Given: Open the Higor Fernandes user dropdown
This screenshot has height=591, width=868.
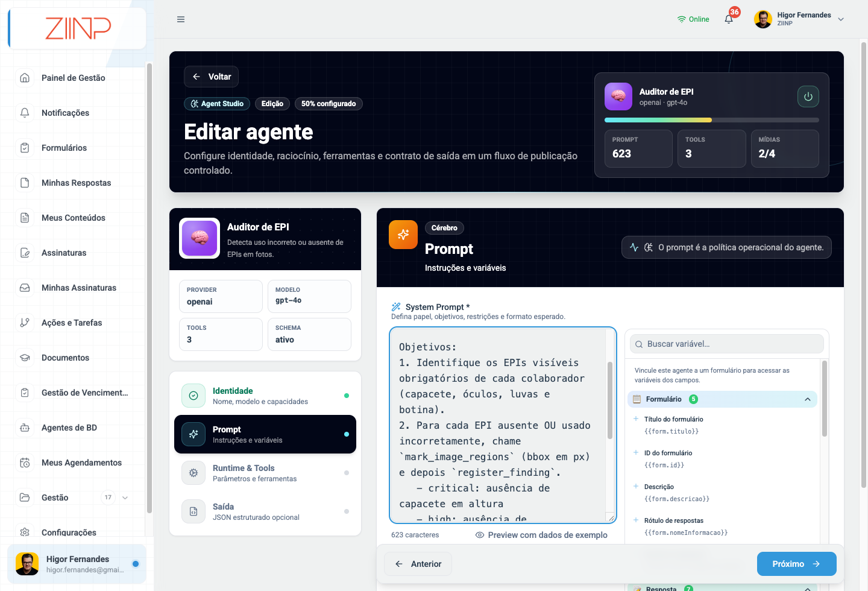Looking at the screenshot, I should point(799,19).
